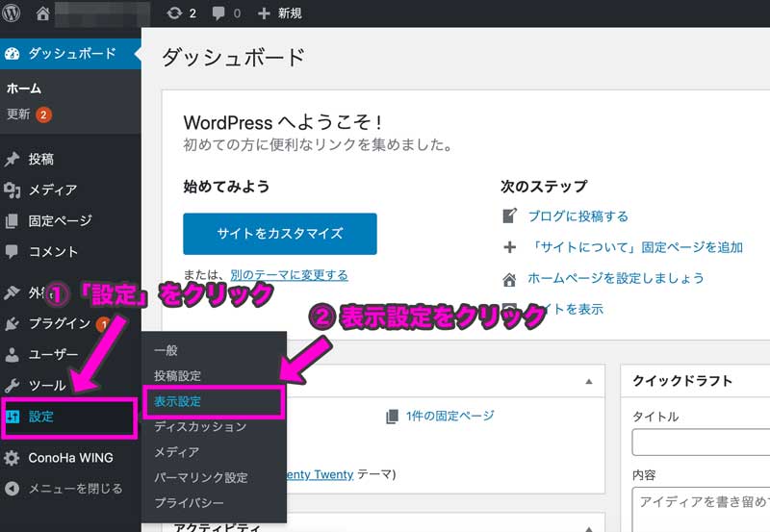Collapse the アクティビティ panel using arrow

point(588,526)
